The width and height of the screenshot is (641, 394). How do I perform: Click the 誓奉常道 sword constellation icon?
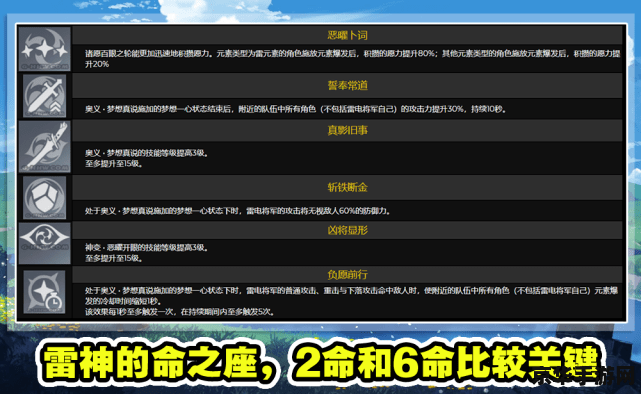(45, 96)
